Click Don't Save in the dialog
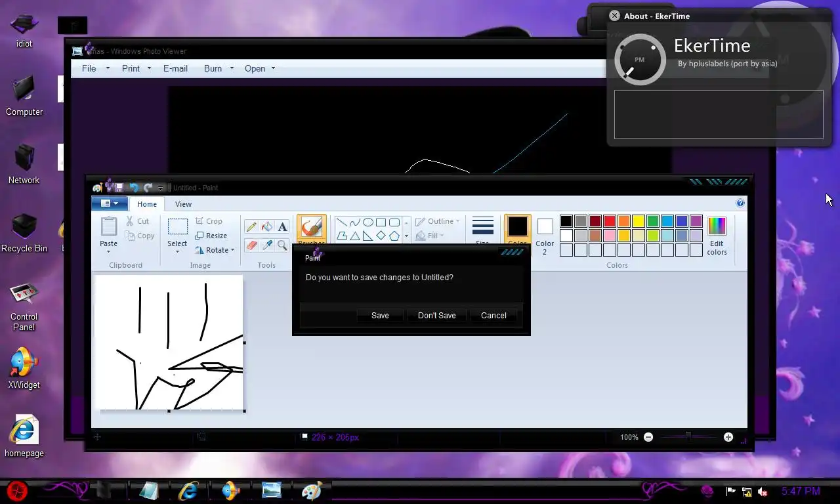 [436, 316]
